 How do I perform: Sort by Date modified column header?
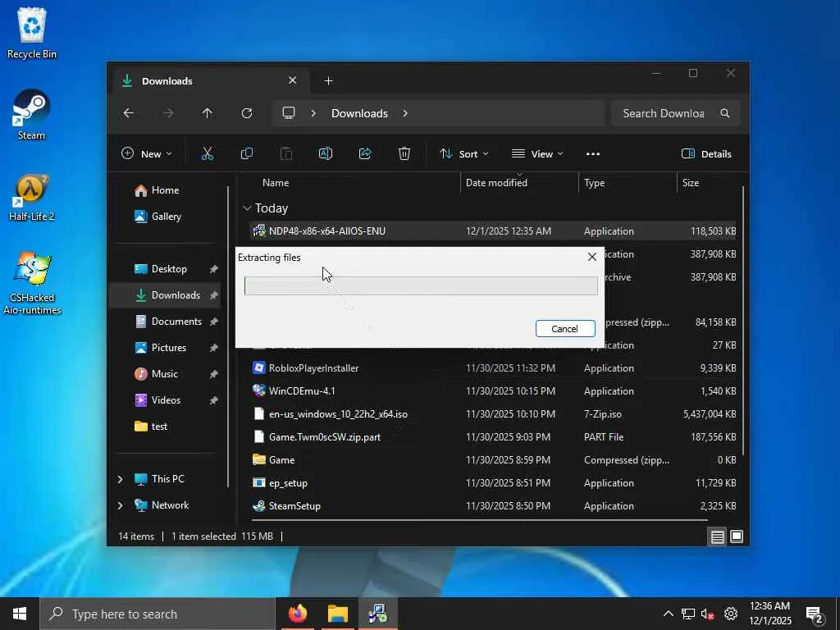pos(519,183)
